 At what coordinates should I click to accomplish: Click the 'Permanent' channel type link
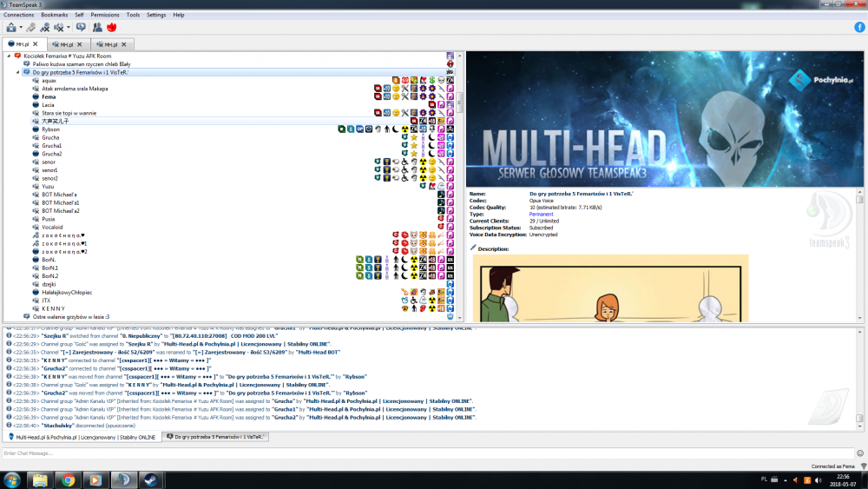tap(541, 214)
